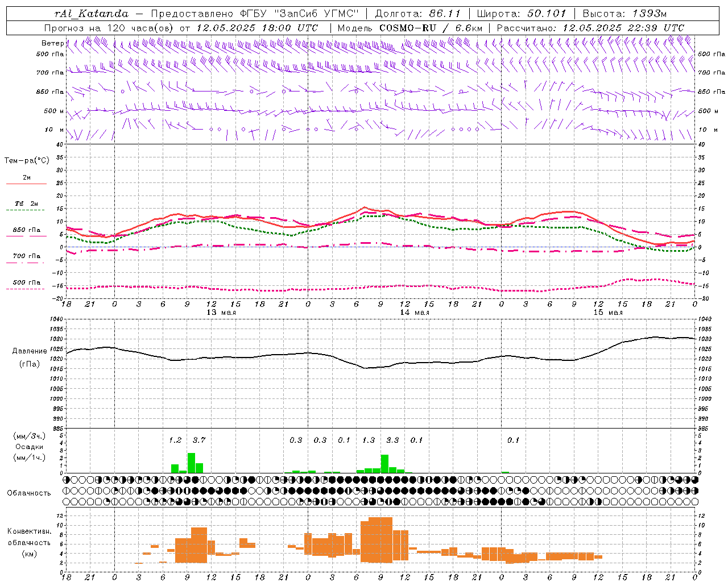Click the 'Ветер' wind section label
The height and width of the screenshot is (582, 728).
[52, 43]
